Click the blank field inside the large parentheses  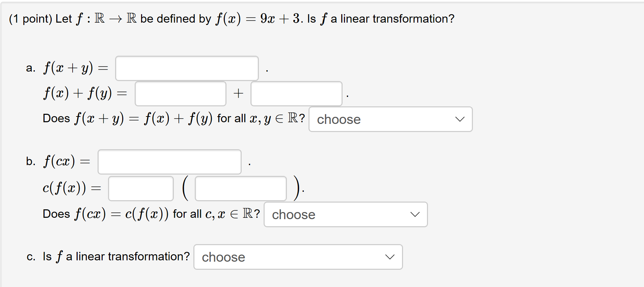pos(240,188)
